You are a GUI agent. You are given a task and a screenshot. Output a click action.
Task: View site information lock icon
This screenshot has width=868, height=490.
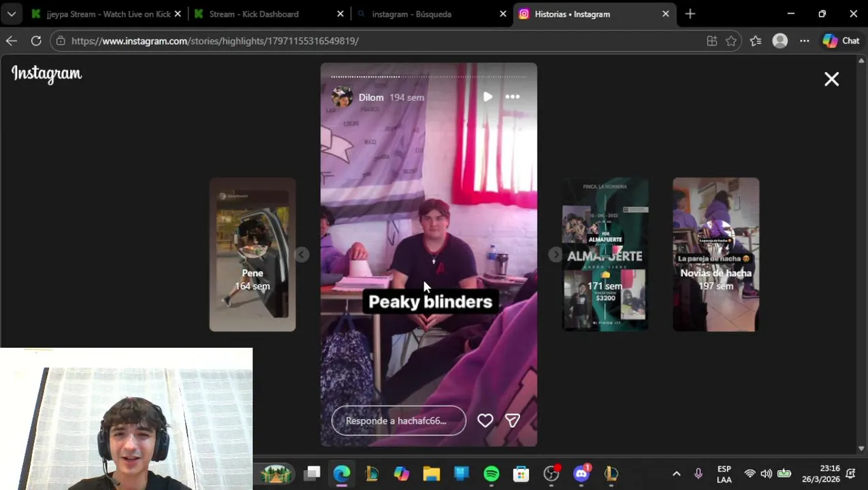click(x=61, y=41)
